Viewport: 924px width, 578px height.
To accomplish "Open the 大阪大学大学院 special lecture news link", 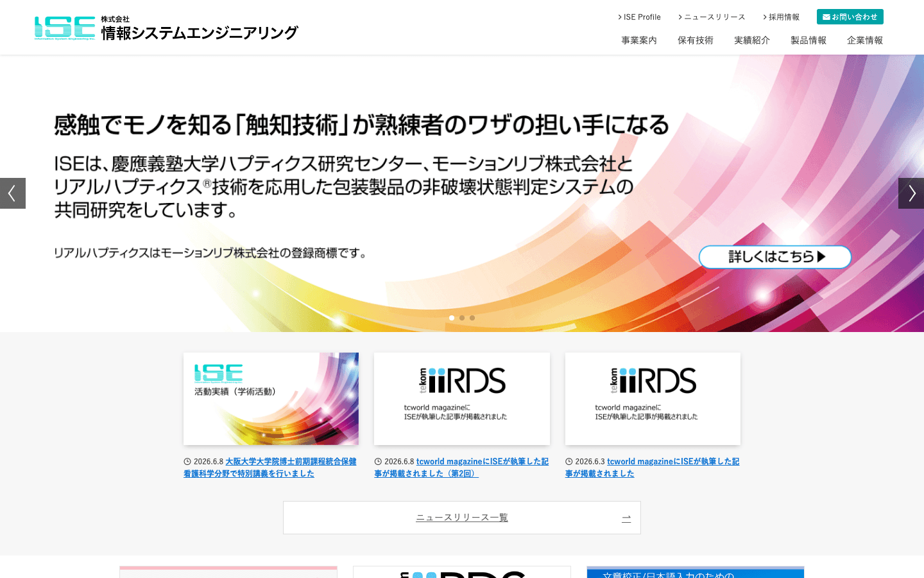I will [x=270, y=468].
